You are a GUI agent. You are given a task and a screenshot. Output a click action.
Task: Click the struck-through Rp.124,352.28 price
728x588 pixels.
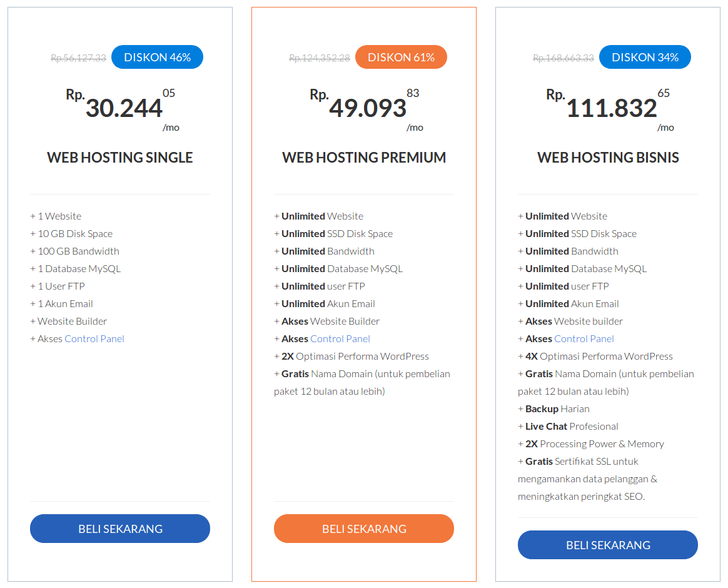pos(320,58)
